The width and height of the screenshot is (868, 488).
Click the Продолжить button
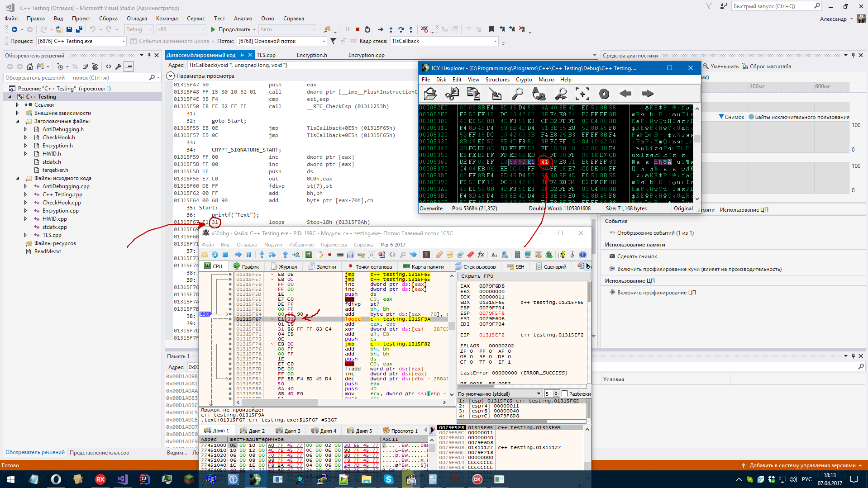(230, 29)
